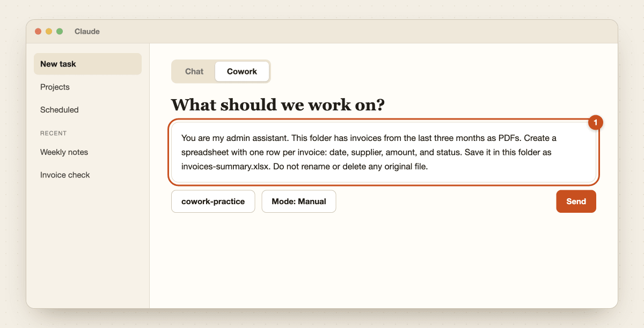This screenshot has width=644, height=328.
Task: Place cursor after 'original file.' in prompt
Action: coord(429,166)
